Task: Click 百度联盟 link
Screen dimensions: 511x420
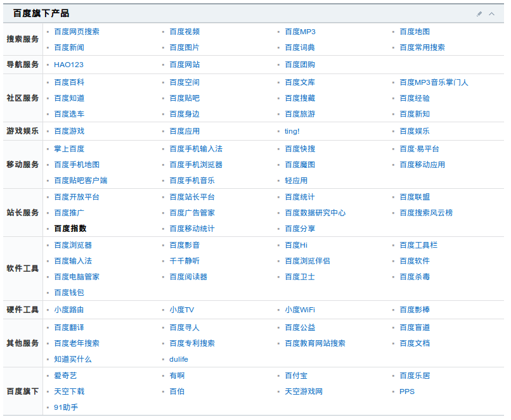Action: tap(415, 197)
